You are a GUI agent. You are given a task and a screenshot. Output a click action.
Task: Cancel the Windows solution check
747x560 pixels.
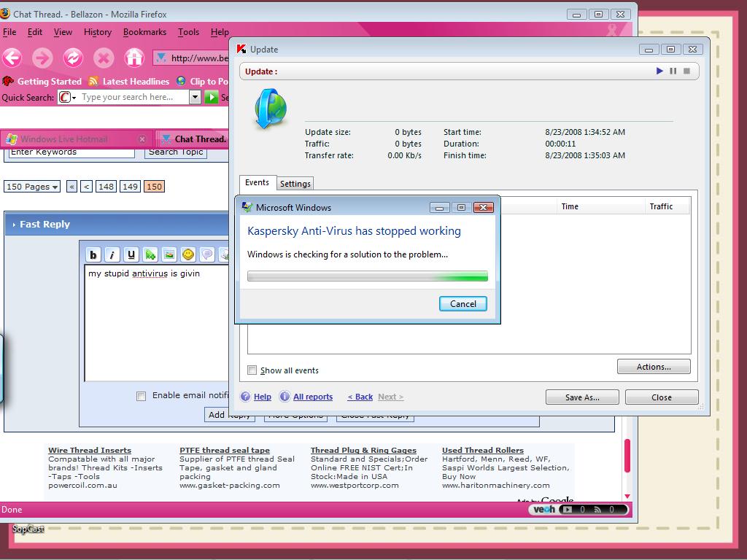point(462,304)
